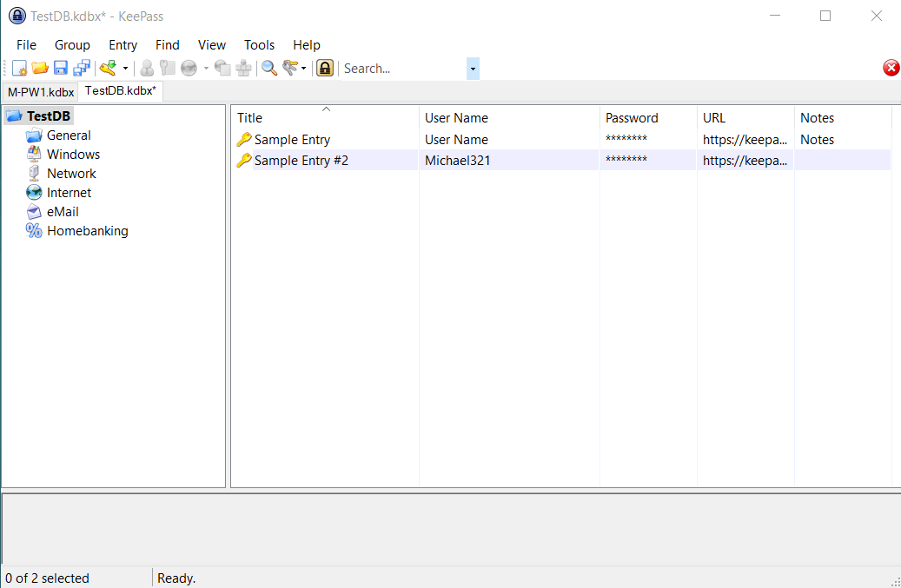The image size is (901, 588).
Task: Open the Find menu
Action: click(x=167, y=45)
